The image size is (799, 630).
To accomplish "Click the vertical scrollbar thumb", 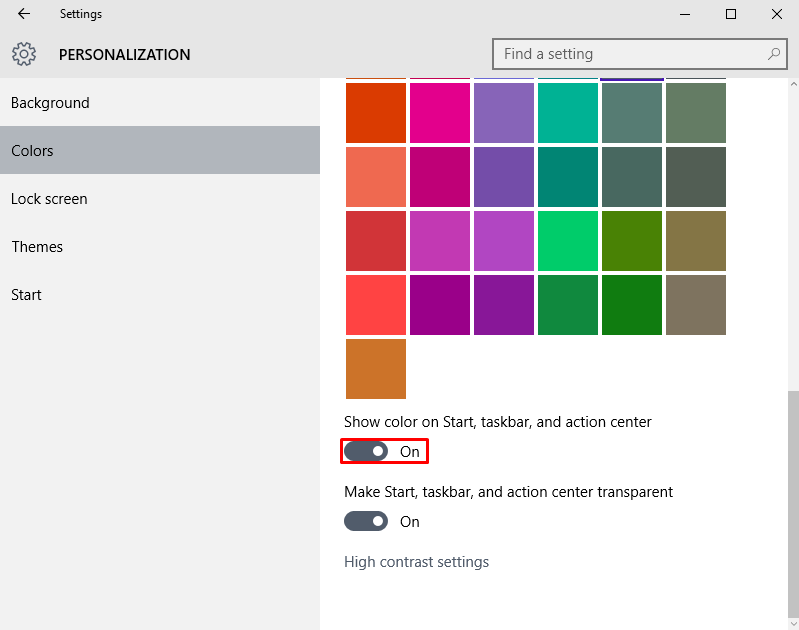I will [x=793, y=505].
